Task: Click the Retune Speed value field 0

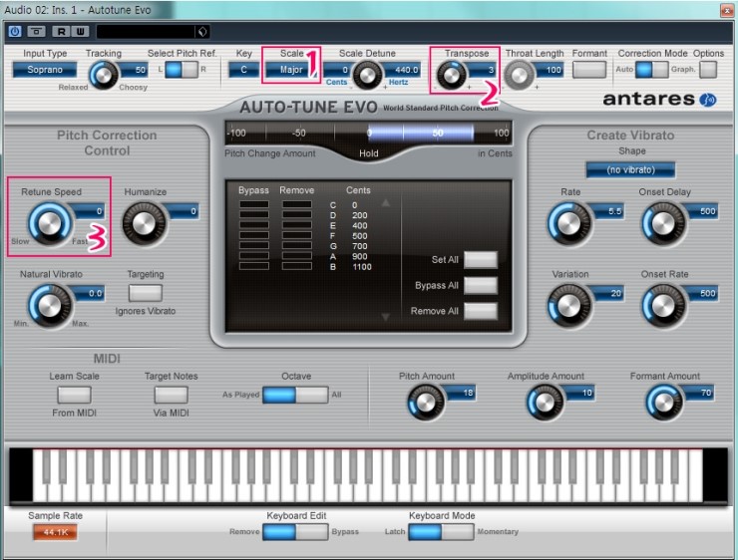Action: (88, 211)
